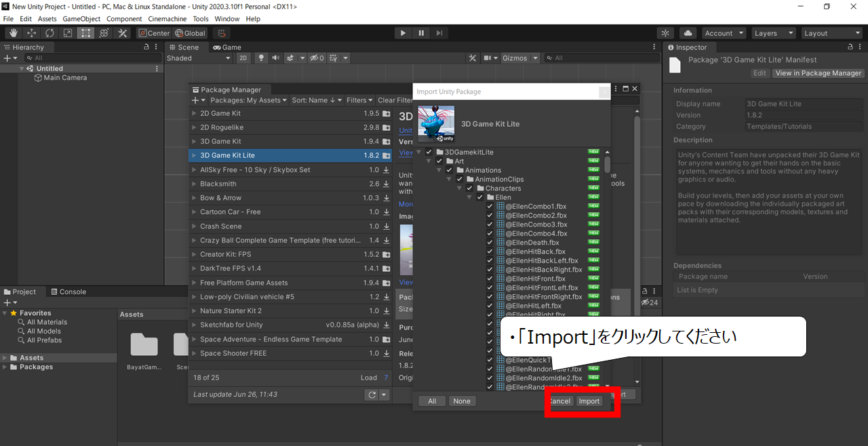Open the Layers dropdown
The width and height of the screenshot is (868, 446).
click(772, 33)
